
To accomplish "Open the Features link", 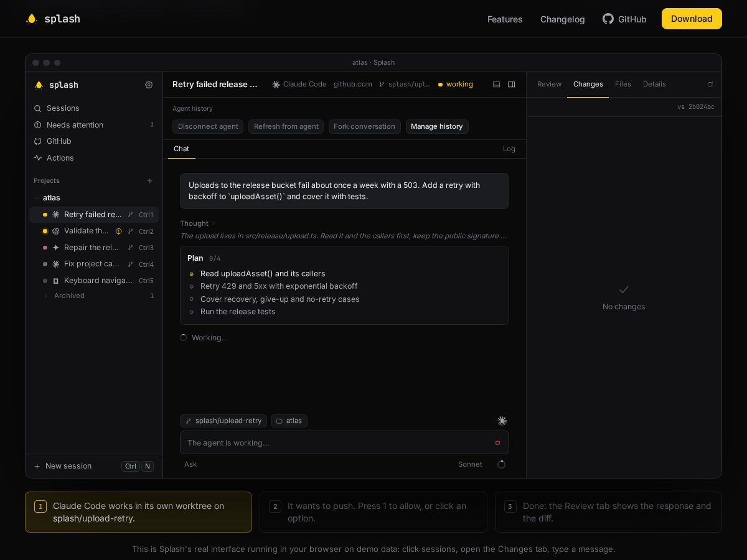I will coord(505,19).
